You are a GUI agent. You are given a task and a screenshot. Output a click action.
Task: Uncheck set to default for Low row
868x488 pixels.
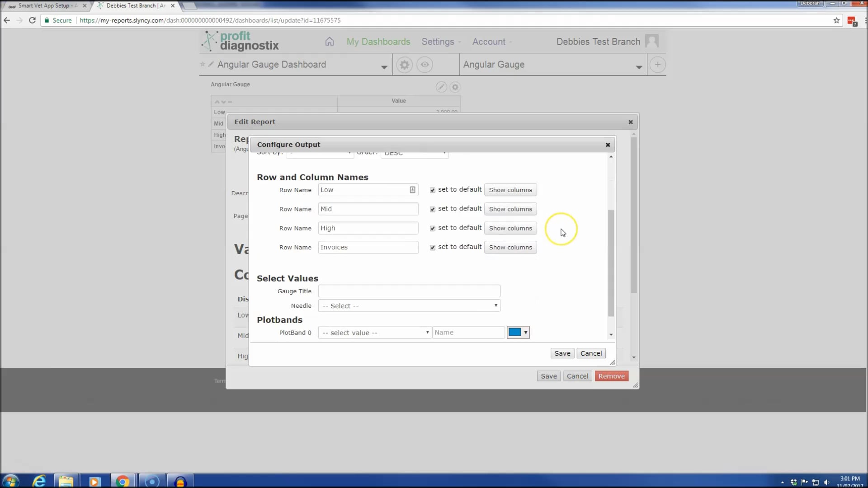[432, 190]
